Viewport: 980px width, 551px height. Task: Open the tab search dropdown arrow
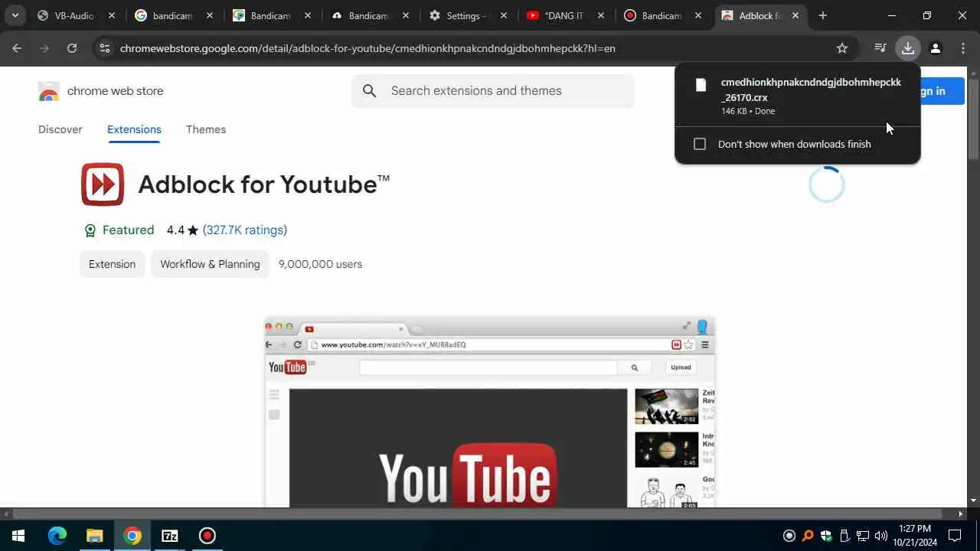tap(15, 15)
